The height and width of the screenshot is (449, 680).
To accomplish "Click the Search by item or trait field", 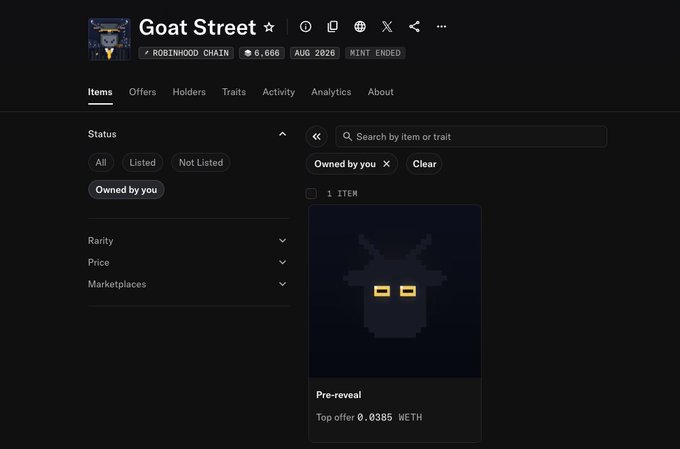I will tap(471, 137).
